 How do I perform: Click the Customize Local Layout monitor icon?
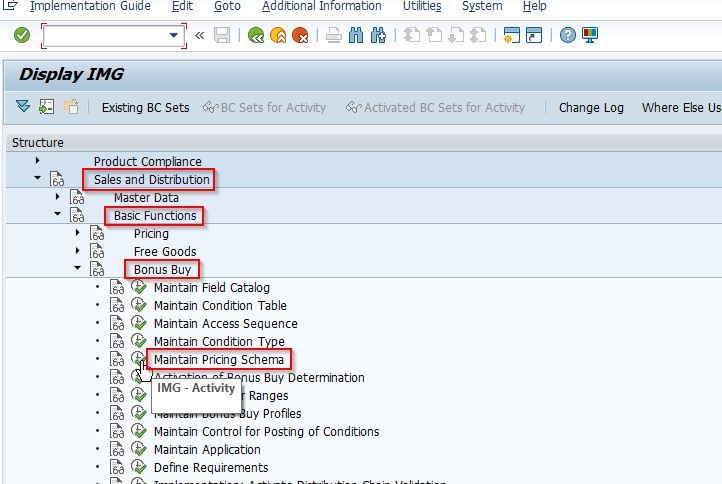[590, 35]
